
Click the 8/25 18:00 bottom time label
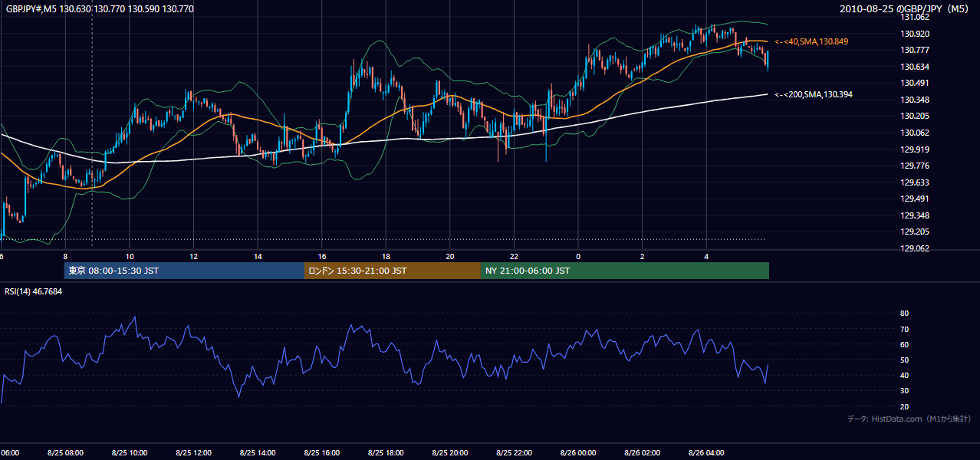click(386, 452)
